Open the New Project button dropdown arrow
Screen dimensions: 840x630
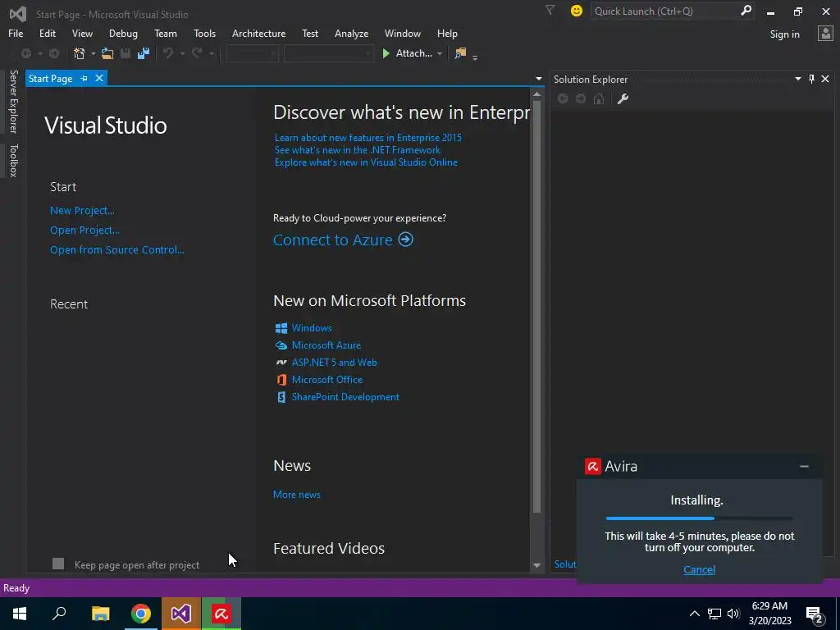point(93,53)
